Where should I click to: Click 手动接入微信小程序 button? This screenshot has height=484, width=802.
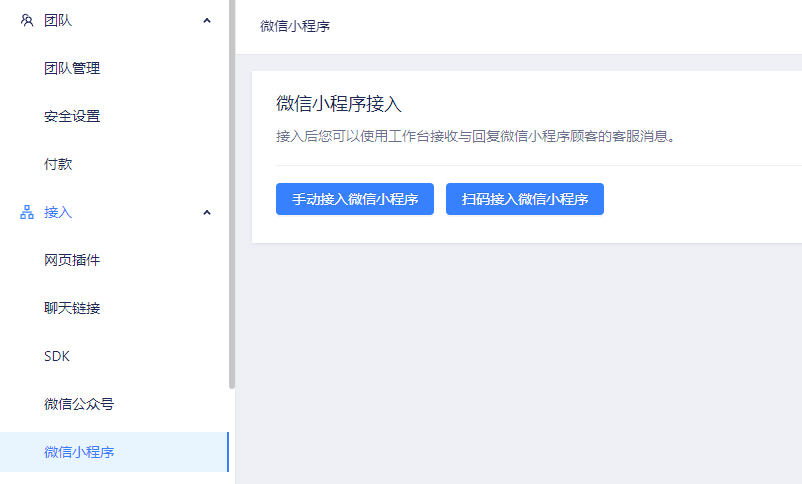point(355,199)
